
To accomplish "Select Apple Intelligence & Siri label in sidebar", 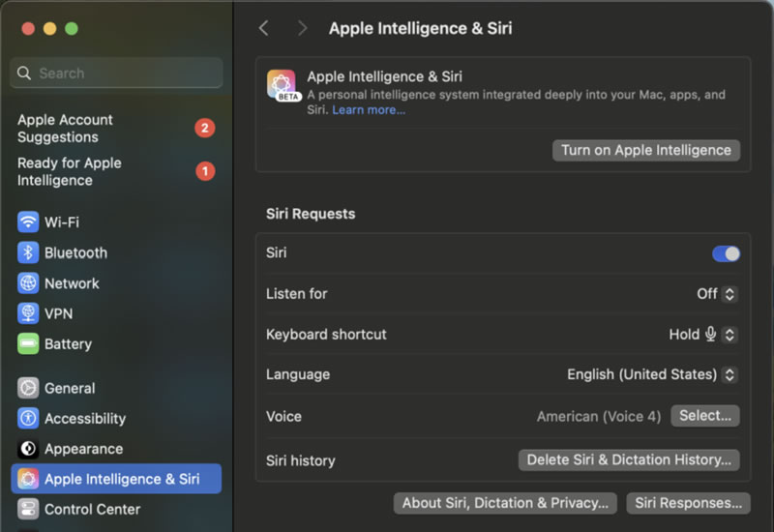I will pos(122,479).
